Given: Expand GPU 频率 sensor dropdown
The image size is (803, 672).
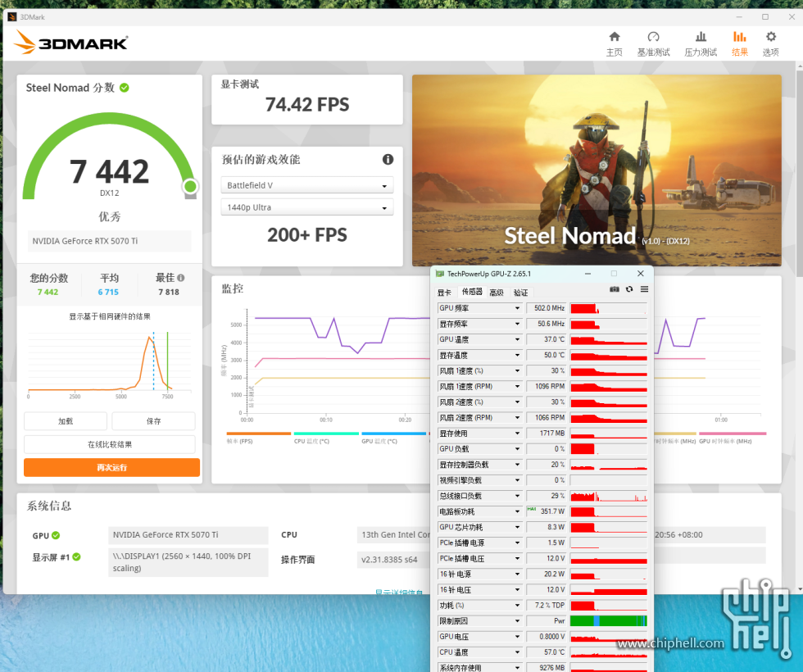Looking at the screenshot, I should coord(517,308).
